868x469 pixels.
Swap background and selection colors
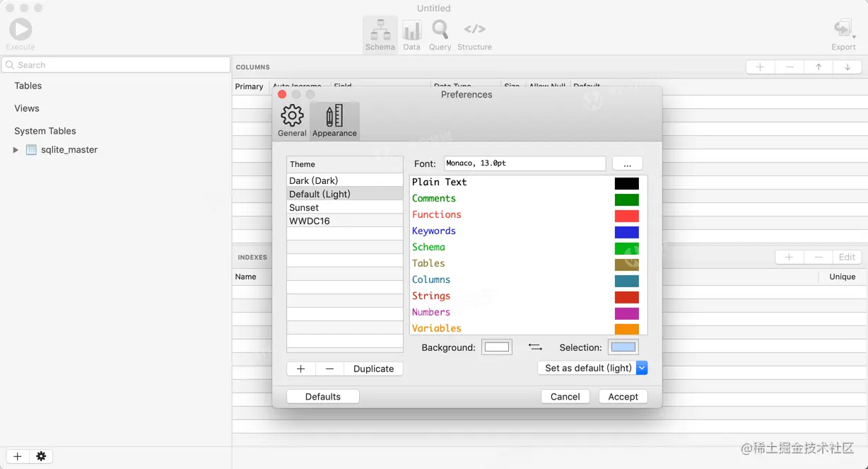click(535, 347)
